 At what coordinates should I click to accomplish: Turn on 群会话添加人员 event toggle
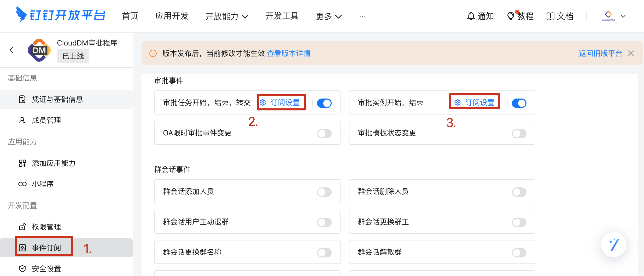pyautogui.click(x=324, y=192)
